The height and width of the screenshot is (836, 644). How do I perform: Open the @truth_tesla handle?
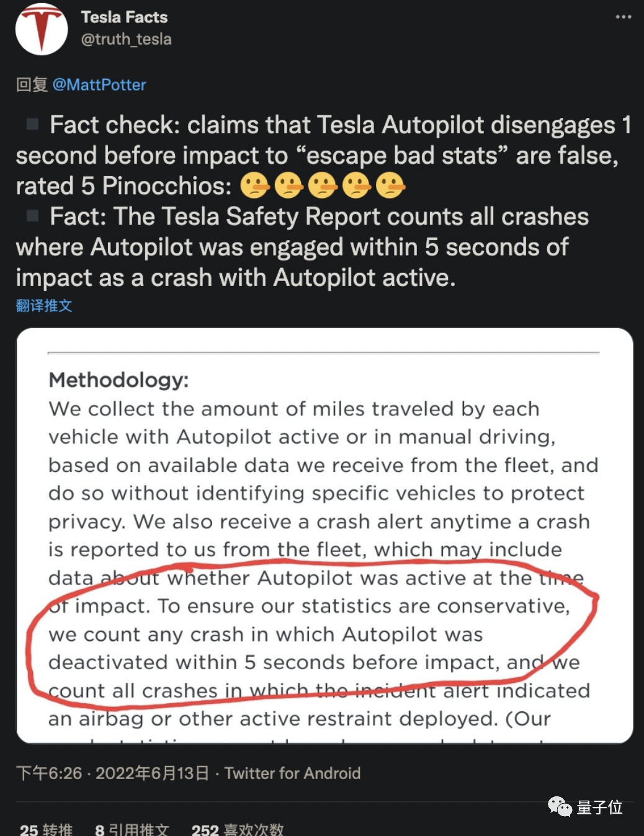click(x=125, y=39)
